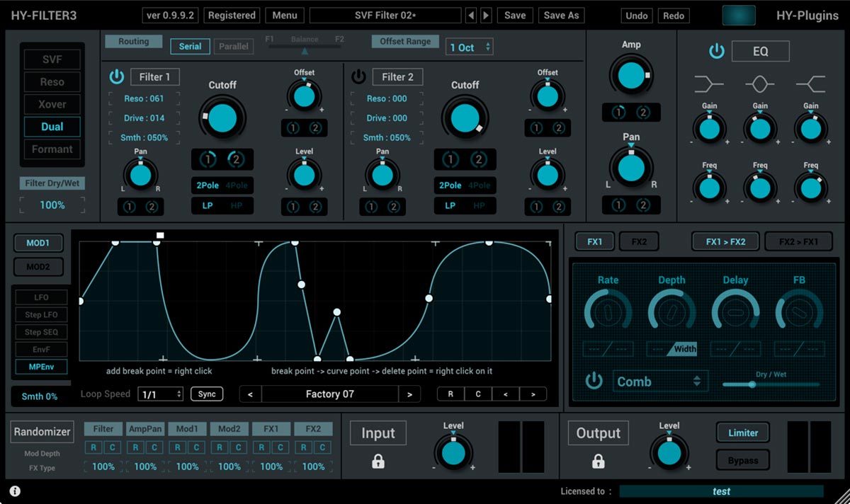Select the Step SEQ modulator

point(42,332)
